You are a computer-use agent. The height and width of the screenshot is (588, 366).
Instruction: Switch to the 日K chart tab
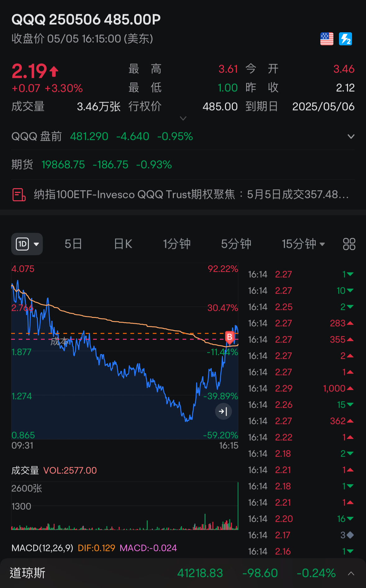pyautogui.click(x=123, y=244)
